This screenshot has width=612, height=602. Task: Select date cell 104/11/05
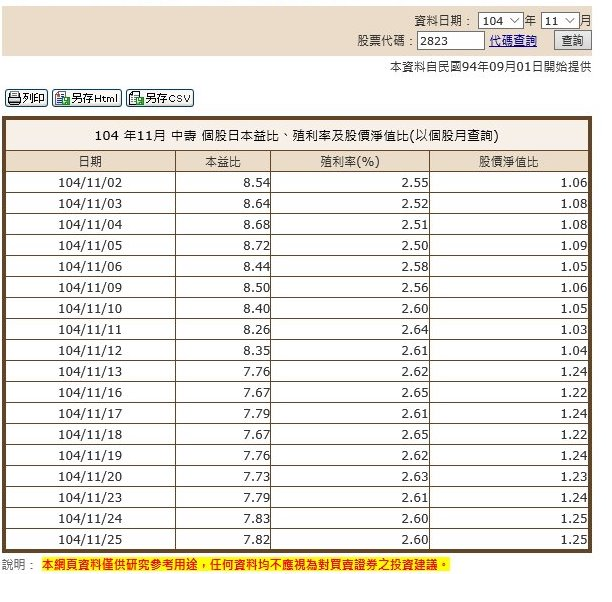90,246
